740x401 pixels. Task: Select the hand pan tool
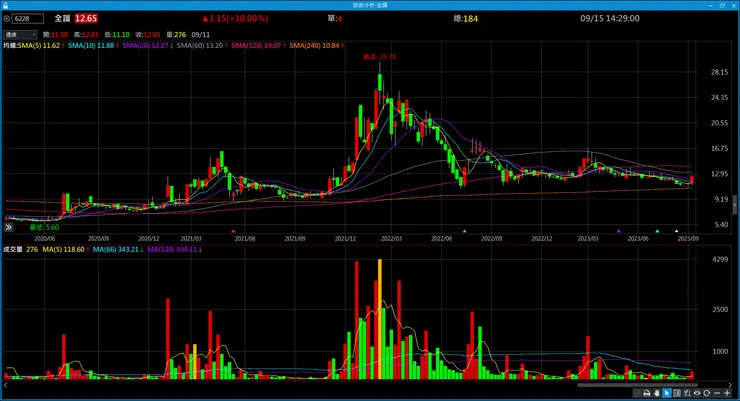[656, 393]
